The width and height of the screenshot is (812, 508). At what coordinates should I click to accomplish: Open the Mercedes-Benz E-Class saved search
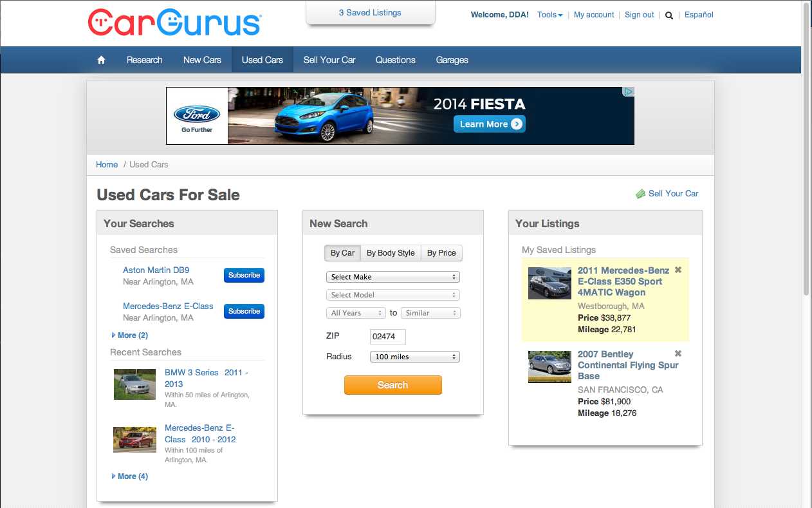tap(168, 306)
